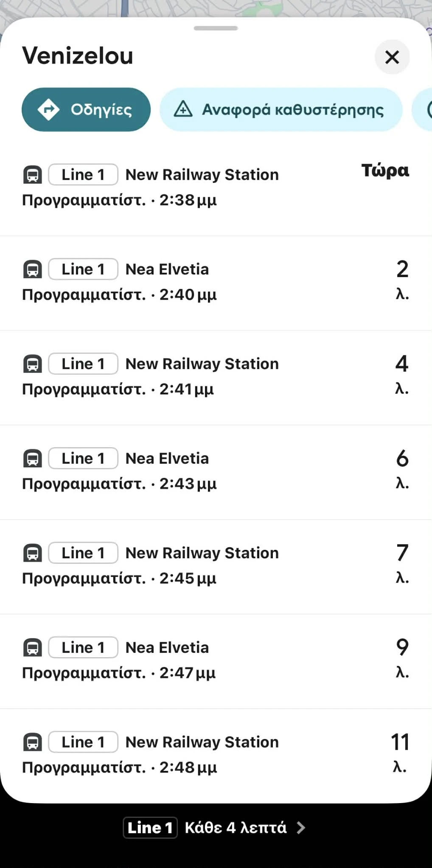Tap metro icon of 2:40 Nea Elvetia
Viewport: 432px width, 868px height.
[33, 269]
